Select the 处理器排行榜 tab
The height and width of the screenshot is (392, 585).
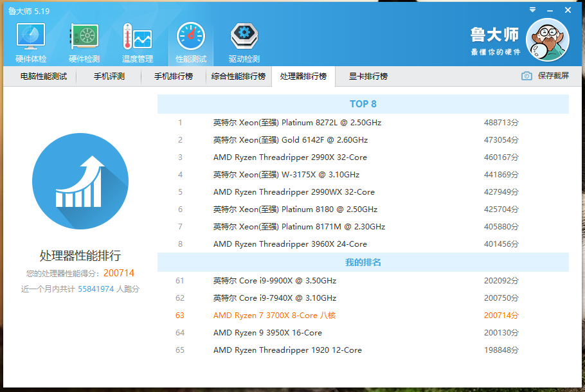click(303, 76)
